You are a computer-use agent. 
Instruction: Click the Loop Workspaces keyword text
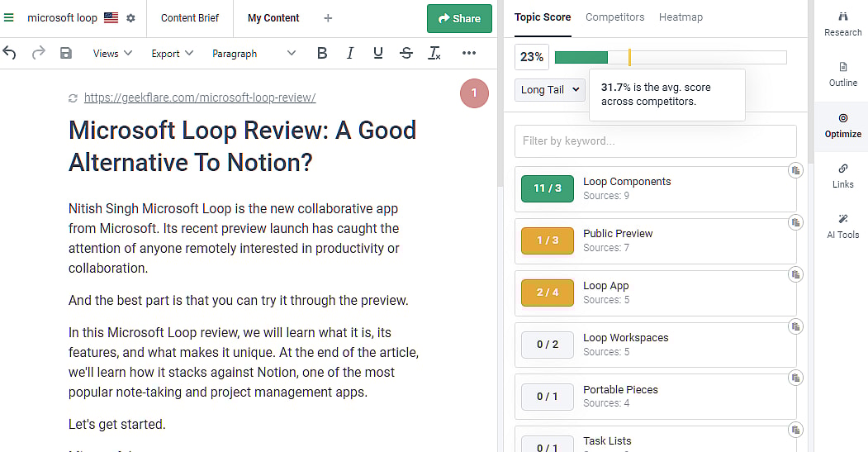coord(625,338)
